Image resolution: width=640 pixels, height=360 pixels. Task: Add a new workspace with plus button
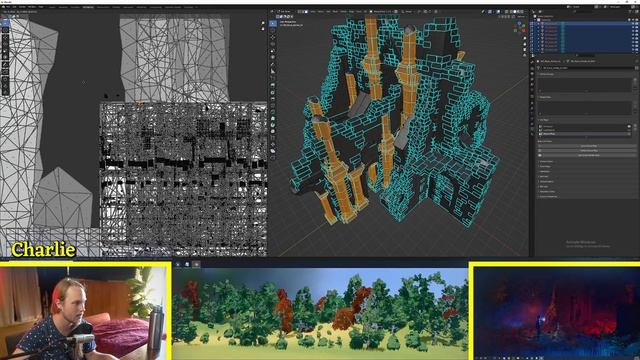[x=197, y=7]
